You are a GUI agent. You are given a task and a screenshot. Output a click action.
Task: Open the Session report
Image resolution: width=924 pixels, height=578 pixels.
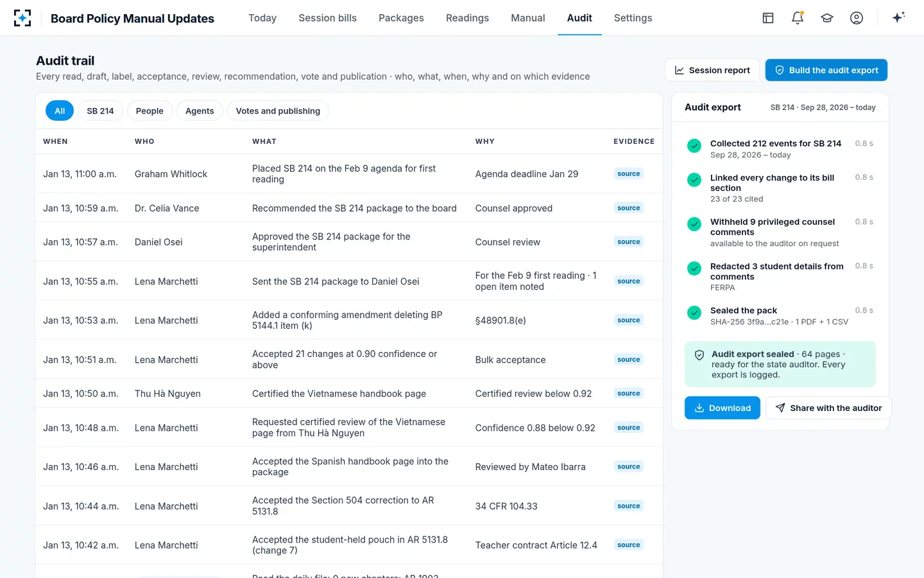coord(712,70)
